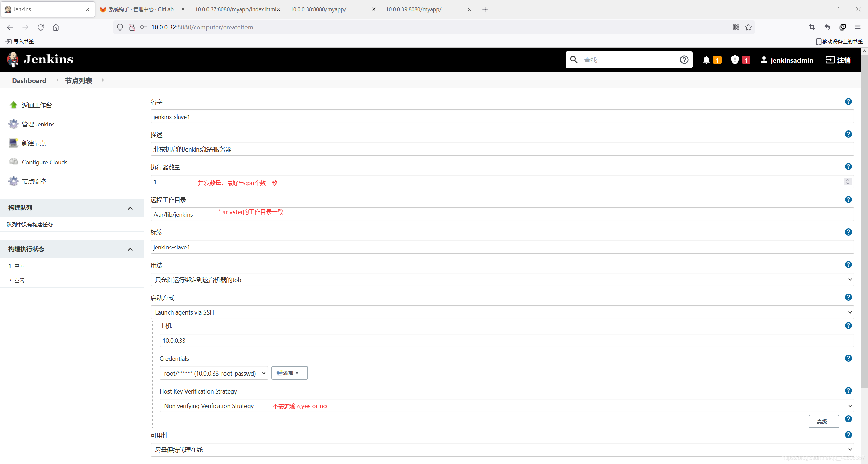The height and width of the screenshot is (464, 868).
Task: Switch to the GitLab browser tab
Action: [x=141, y=9]
